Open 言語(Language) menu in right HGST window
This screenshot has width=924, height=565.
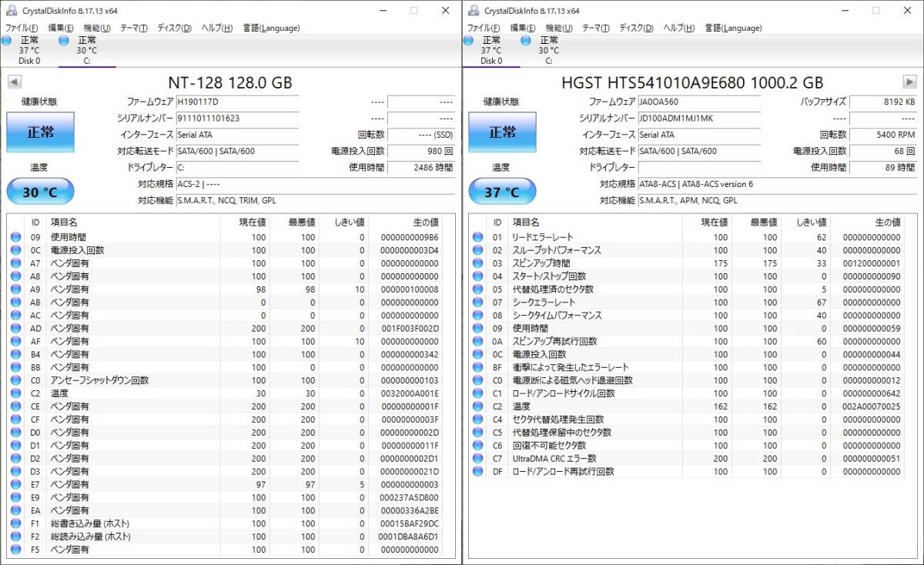pyautogui.click(x=733, y=28)
